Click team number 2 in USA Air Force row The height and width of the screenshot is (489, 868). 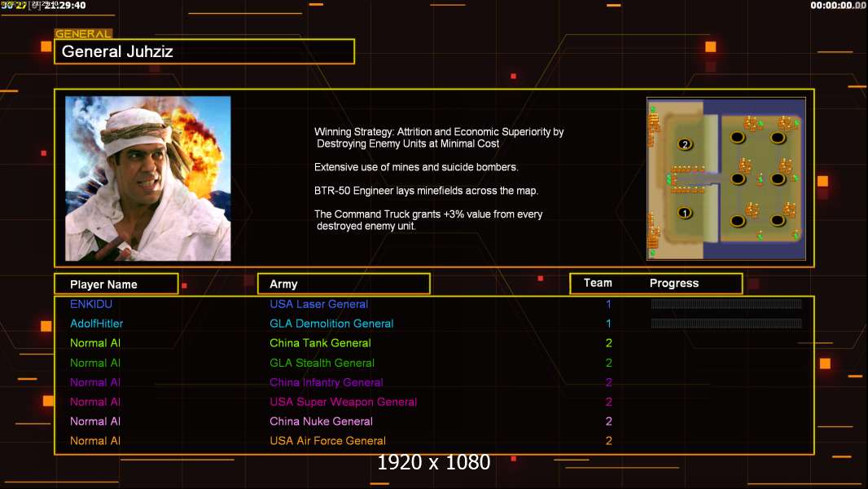point(609,441)
